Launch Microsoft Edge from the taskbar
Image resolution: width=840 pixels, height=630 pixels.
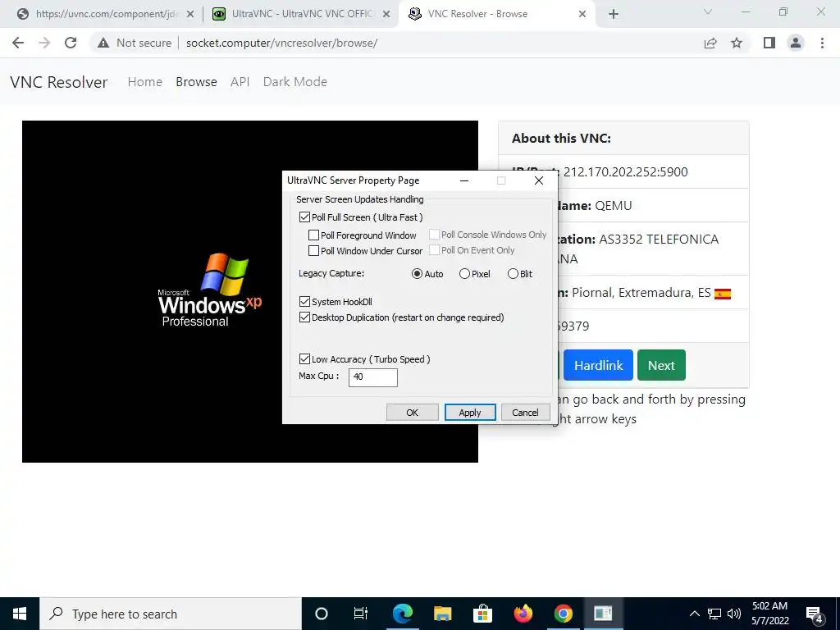(x=402, y=614)
